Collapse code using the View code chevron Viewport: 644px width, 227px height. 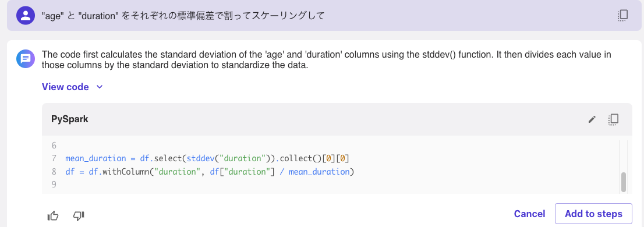click(x=99, y=87)
